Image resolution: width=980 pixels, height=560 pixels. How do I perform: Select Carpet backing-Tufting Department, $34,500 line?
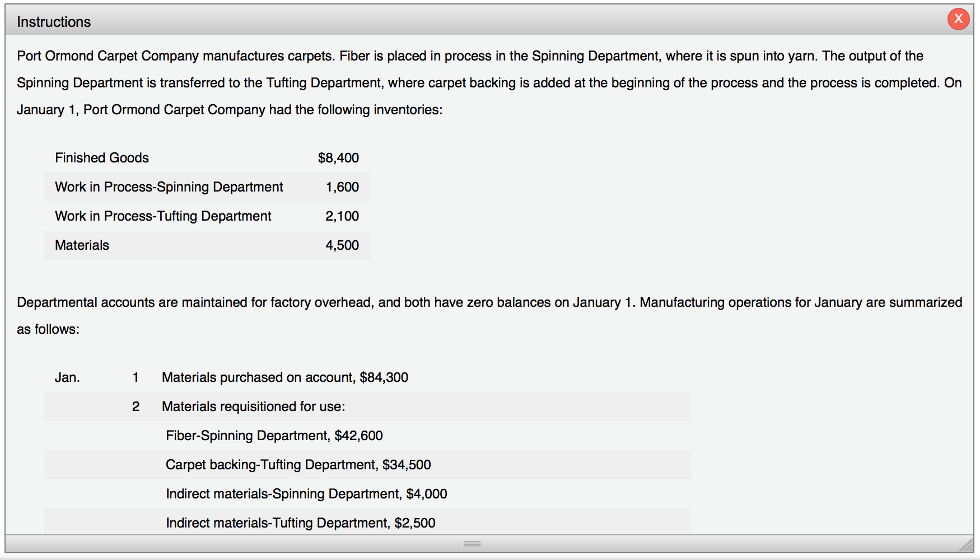click(x=298, y=465)
